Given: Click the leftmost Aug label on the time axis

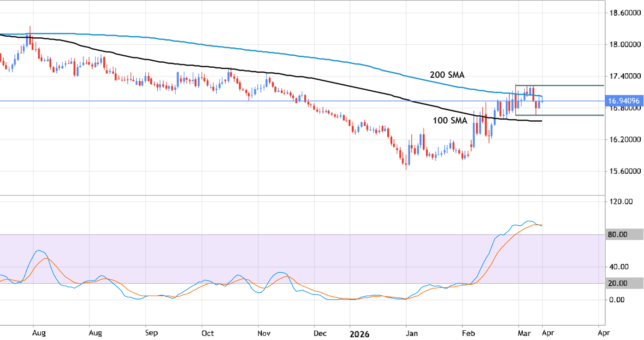Looking at the screenshot, I should click(x=40, y=333).
